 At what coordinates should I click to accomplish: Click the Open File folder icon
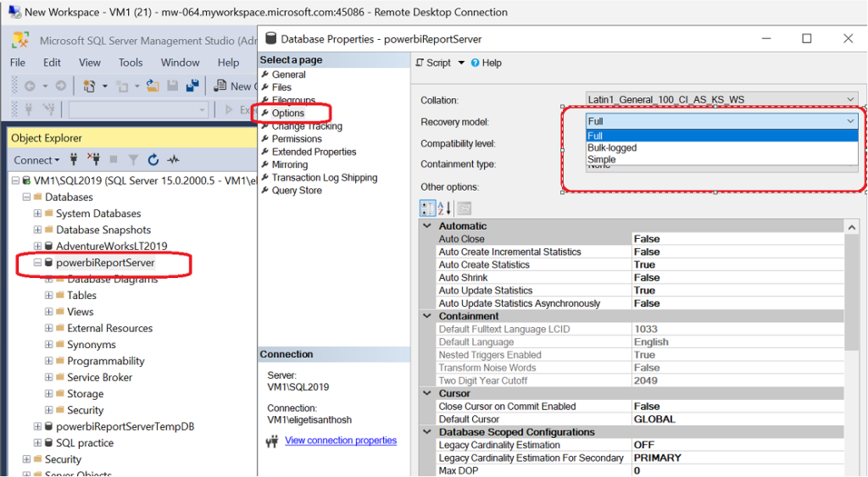pyautogui.click(x=153, y=86)
